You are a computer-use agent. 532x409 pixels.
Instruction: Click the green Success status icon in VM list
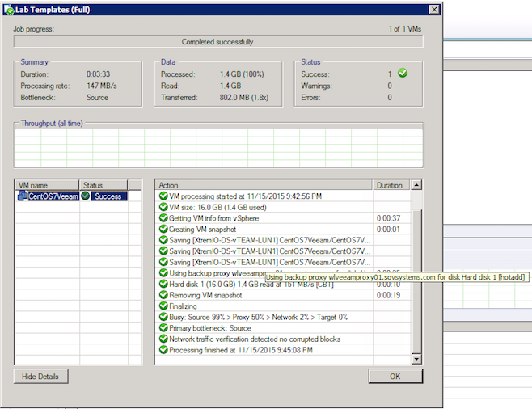(86, 196)
